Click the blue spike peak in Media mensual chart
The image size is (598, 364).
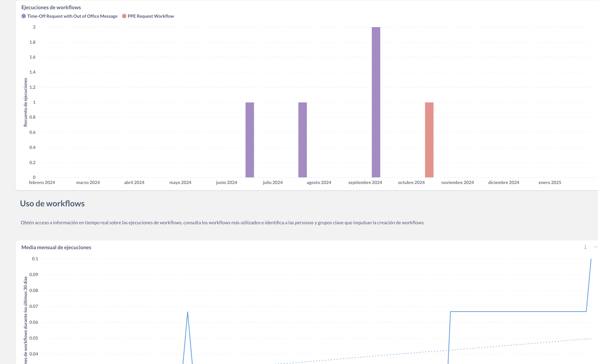click(188, 312)
